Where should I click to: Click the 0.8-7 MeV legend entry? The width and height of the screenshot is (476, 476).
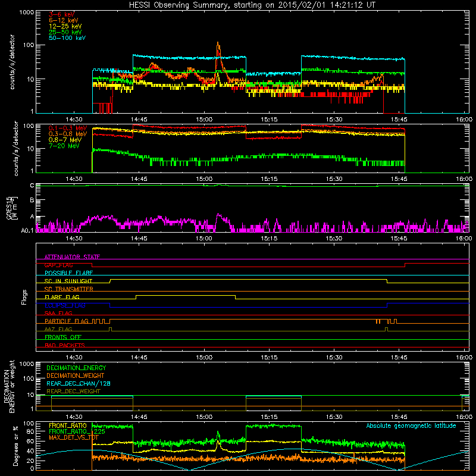pos(65,140)
